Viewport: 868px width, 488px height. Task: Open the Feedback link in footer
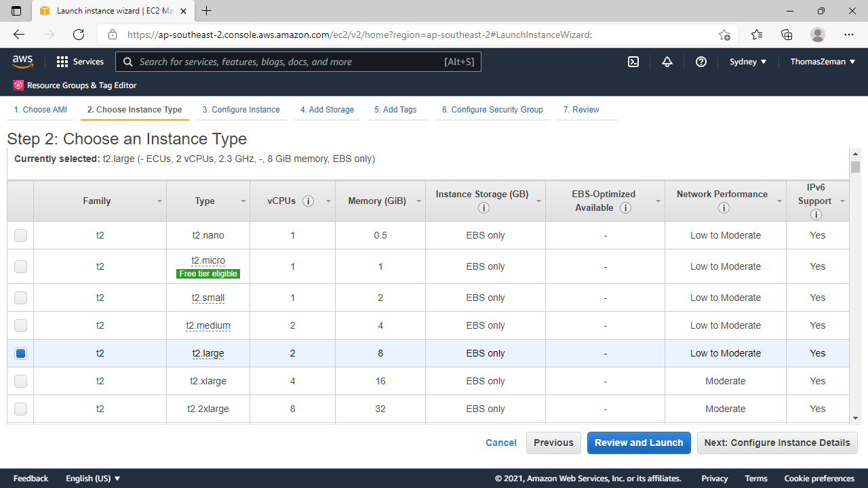click(x=31, y=479)
